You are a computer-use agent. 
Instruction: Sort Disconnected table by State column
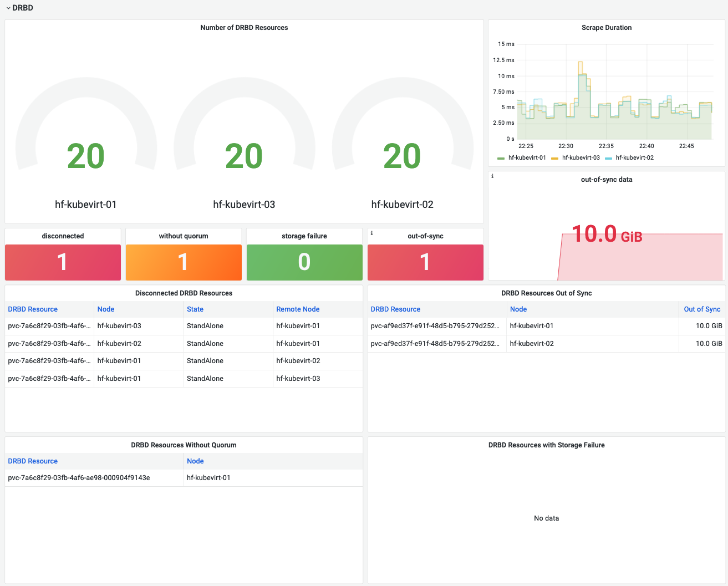click(195, 309)
